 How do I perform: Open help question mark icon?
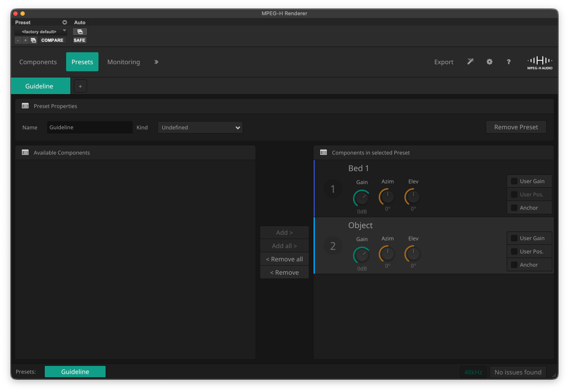(509, 62)
